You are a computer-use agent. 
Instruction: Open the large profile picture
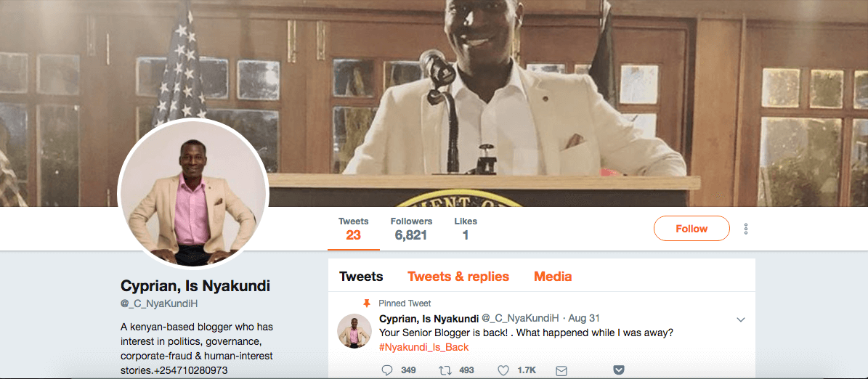tap(193, 193)
